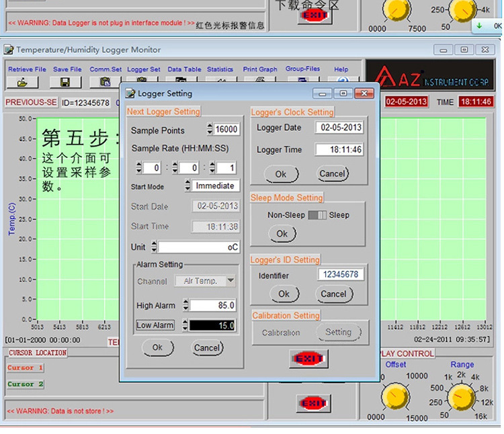The width and height of the screenshot is (504, 434).
Task: Click the Range knob in Play Control
Action: (462, 396)
